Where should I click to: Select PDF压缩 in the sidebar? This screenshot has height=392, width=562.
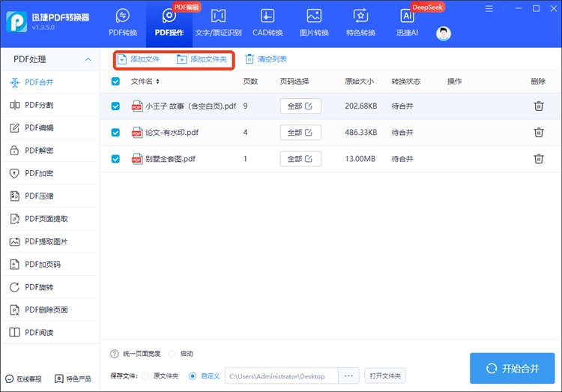point(49,196)
